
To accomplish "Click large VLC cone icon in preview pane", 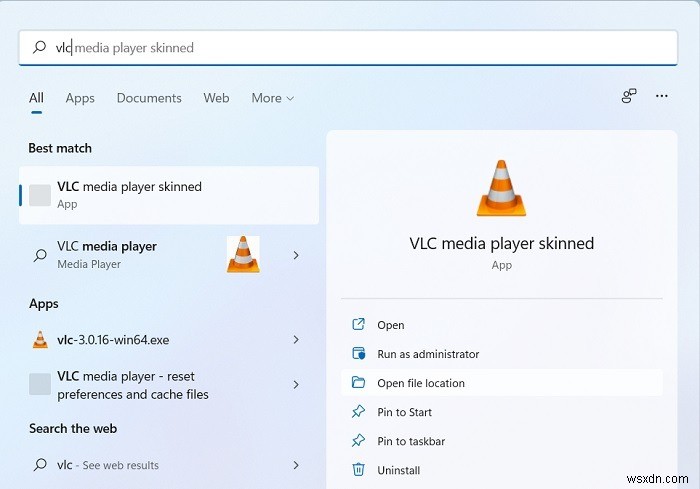I will [x=501, y=188].
